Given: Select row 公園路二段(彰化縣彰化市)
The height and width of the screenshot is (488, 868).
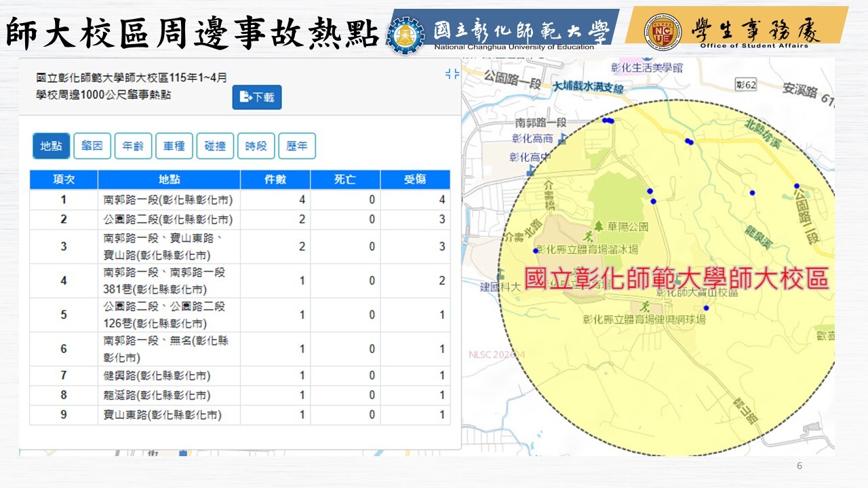Looking at the screenshot, I should (x=240, y=220).
